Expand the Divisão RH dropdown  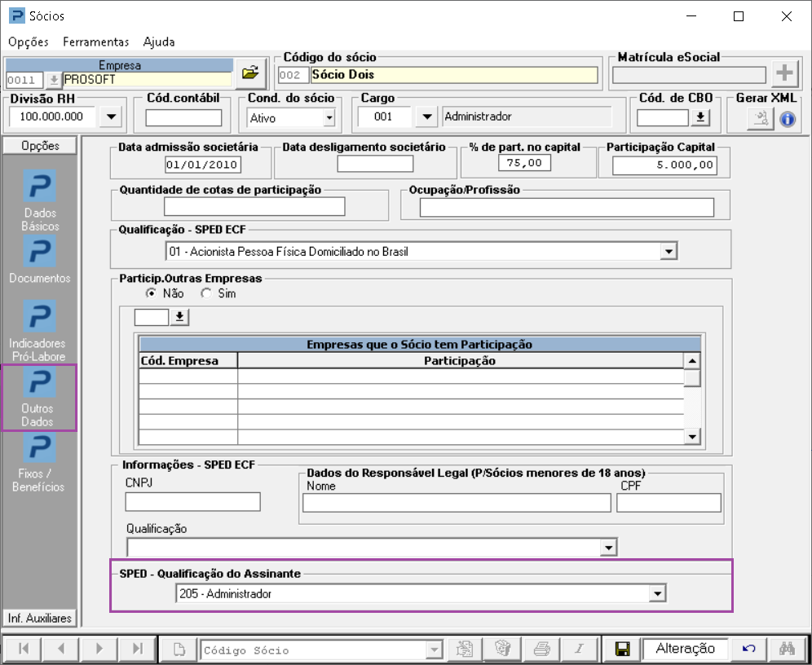pyautogui.click(x=111, y=117)
